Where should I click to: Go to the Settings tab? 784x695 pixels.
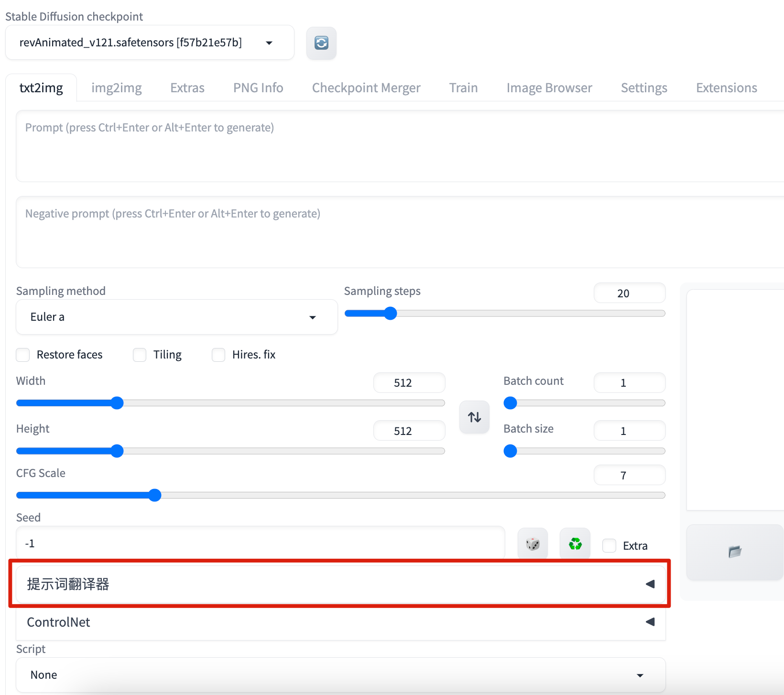coord(644,88)
